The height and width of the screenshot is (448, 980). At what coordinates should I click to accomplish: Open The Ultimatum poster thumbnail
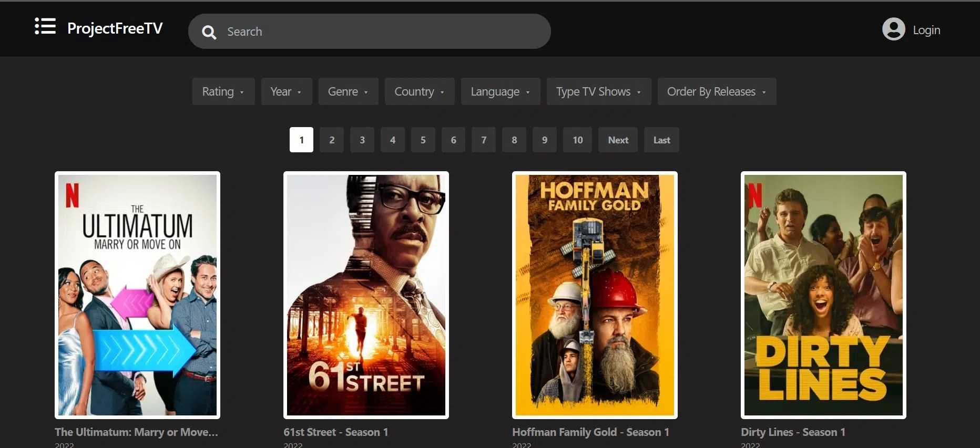tap(137, 295)
